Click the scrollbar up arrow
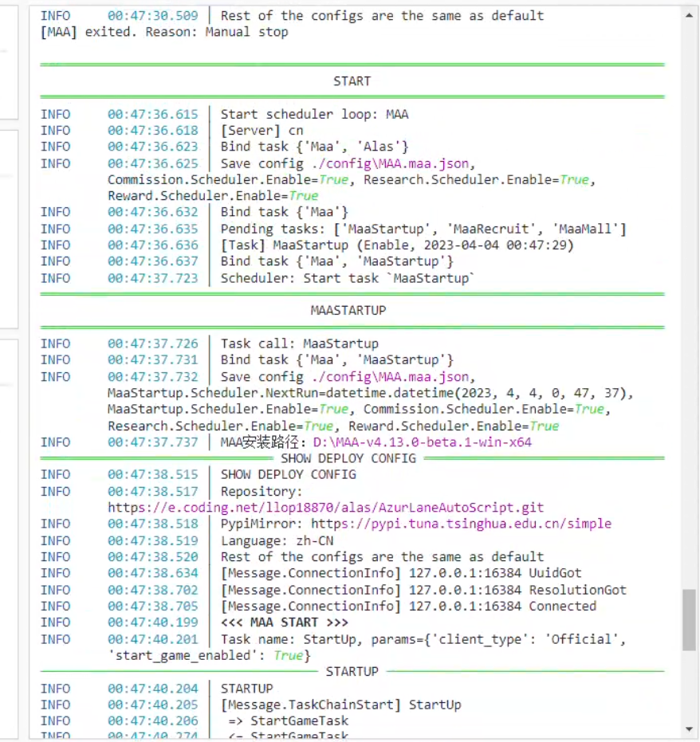This screenshot has width=700, height=742. point(689,14)
